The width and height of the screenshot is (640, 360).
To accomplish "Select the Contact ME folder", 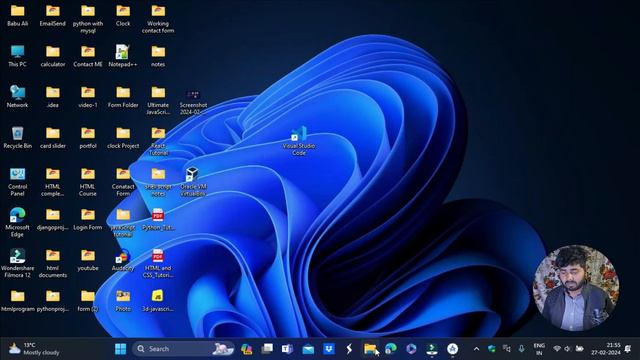I will click(87, 56).
